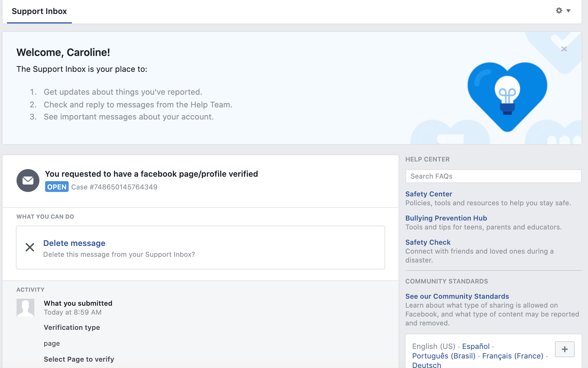588x368 pixels.
Task: Click the X icon next to Delete message
Action: pos(30,247)
